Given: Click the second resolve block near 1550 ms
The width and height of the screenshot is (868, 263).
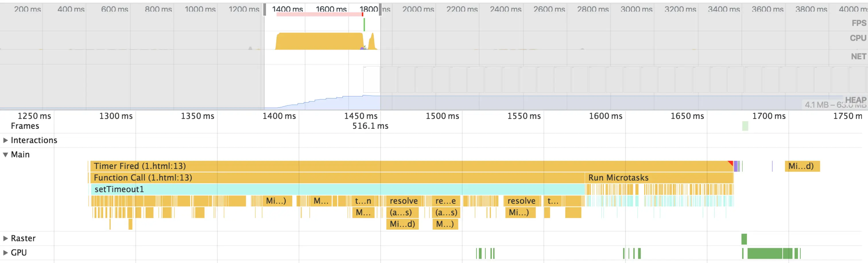Looking at the screenshot, I should tap(522, 201).
